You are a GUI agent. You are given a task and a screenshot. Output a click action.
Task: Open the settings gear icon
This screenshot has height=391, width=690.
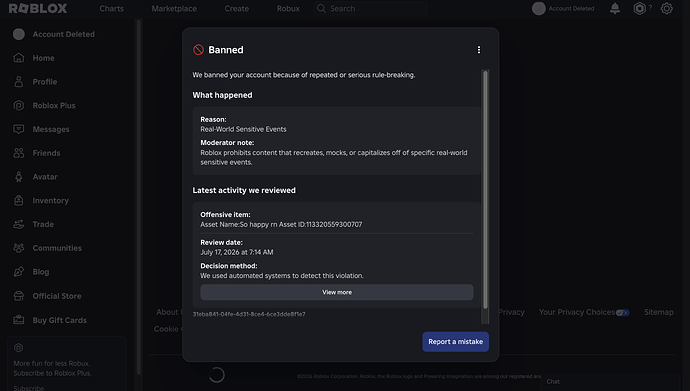pyautogui.click(x=666, y=8)
